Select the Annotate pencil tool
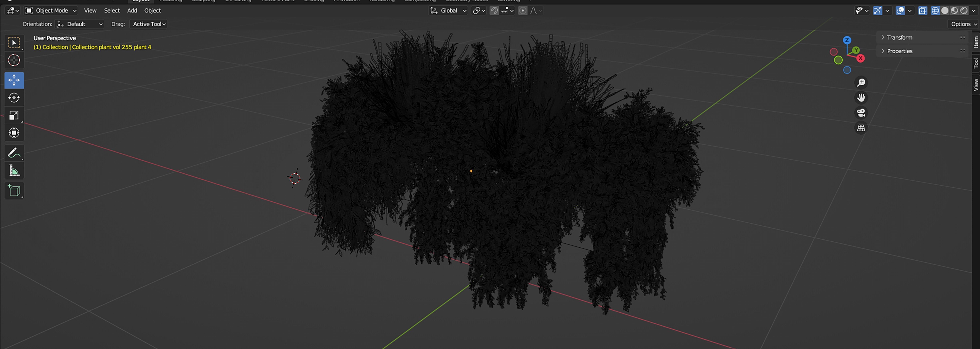The height and width of the screenshot is (349, 980). (14, 153)
